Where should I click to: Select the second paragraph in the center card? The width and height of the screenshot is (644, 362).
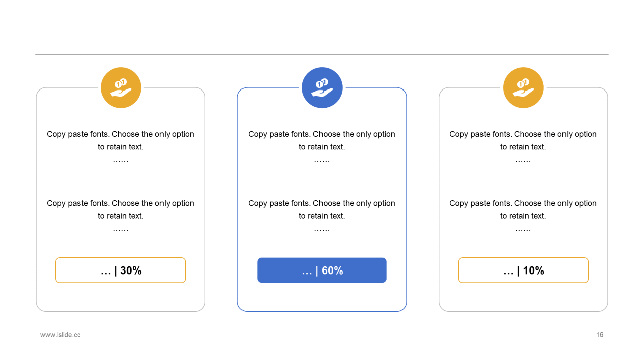coord(322,209)
